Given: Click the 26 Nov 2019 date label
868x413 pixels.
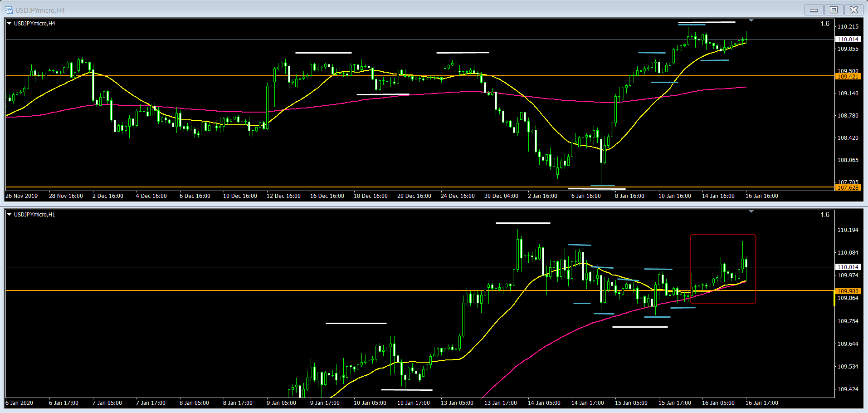Looking at the screenshot, I should (x=22, y=196).
